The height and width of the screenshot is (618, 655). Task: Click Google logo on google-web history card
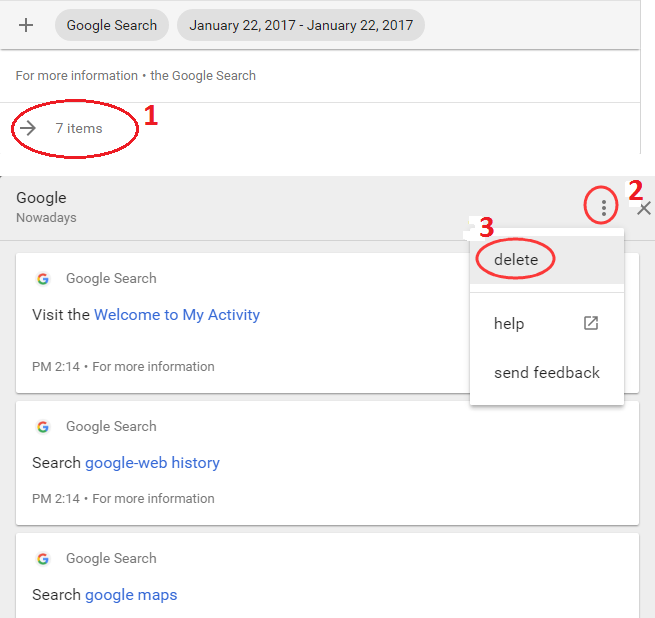42,427
